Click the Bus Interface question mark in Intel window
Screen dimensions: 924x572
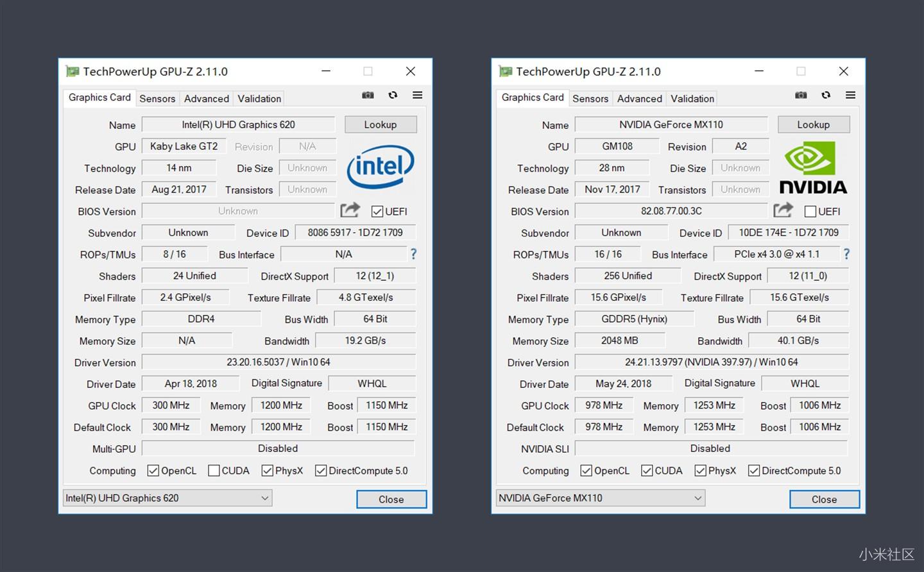click(413, 254)
